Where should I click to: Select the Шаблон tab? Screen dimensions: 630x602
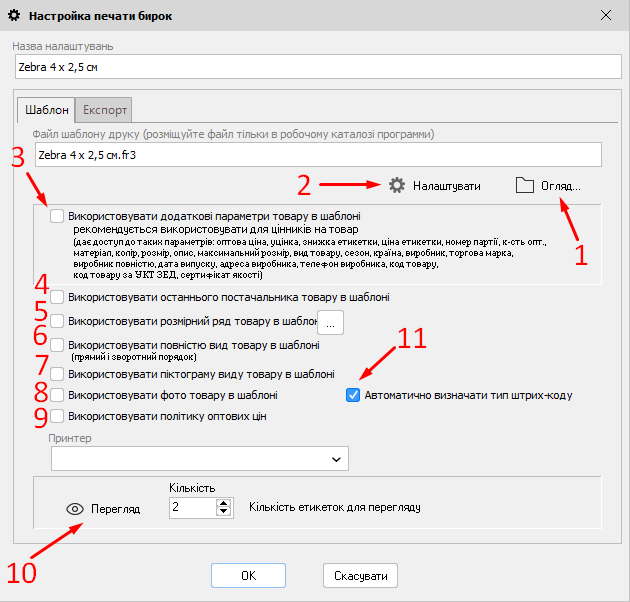tap(46, 109)
